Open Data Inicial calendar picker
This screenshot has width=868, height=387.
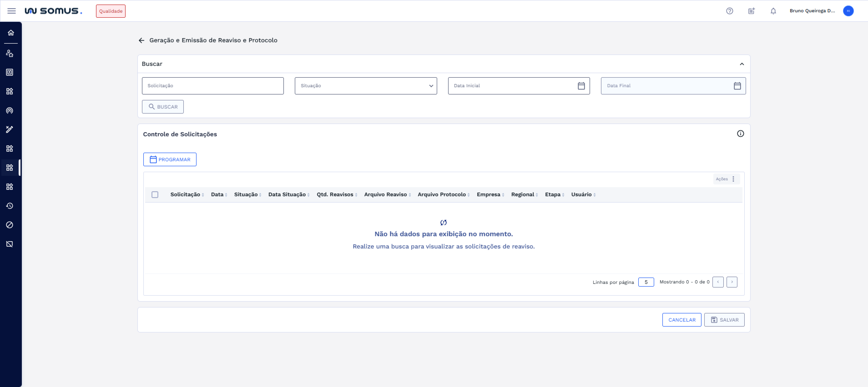coord(581,86)
